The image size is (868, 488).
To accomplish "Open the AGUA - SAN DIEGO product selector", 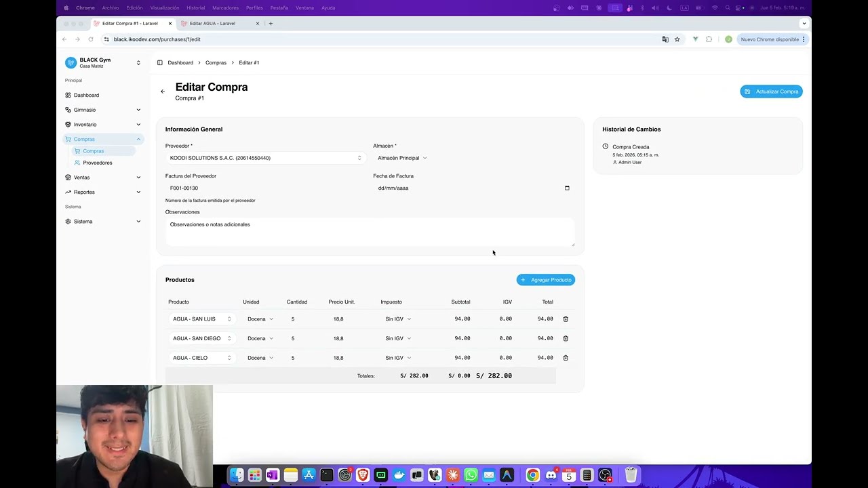I will pos(202,338).
